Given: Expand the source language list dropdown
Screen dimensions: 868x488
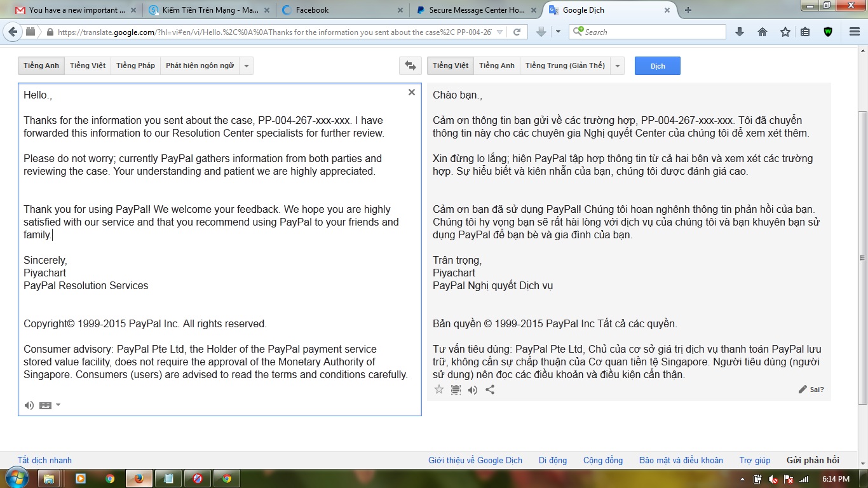Looking at the screenshot, I should pyautogui.click(x=247, y=65).
